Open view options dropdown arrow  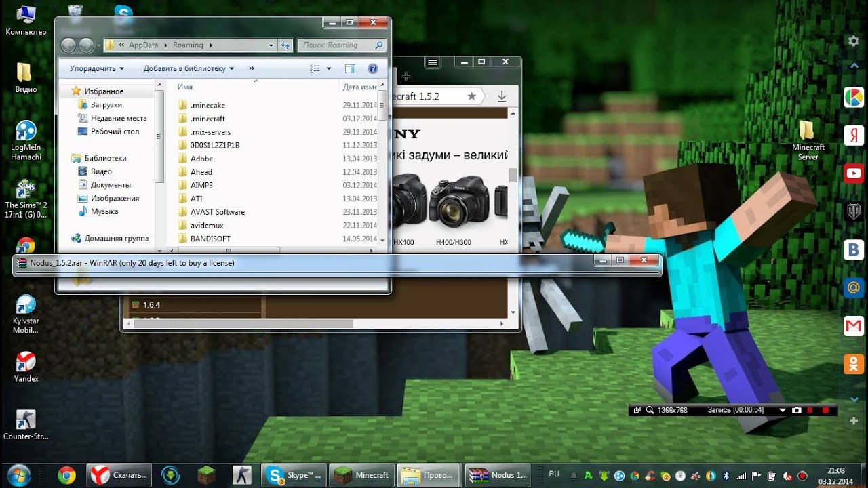[329, 68]
